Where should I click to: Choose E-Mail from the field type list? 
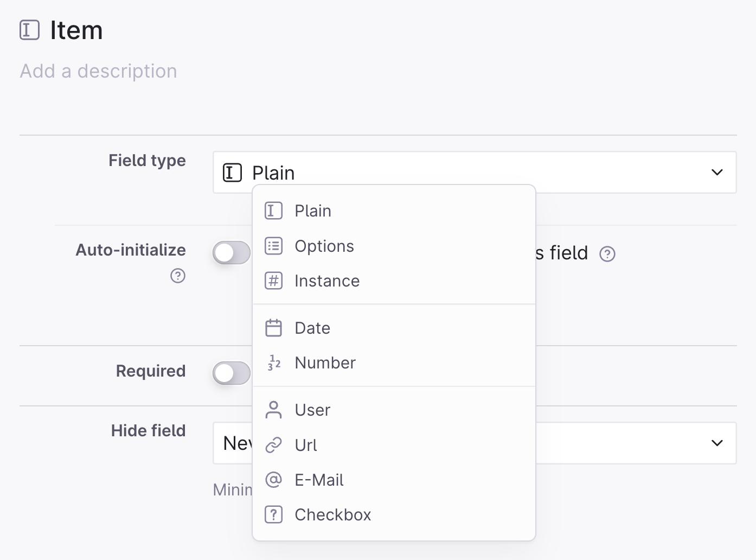pos(394,480)
